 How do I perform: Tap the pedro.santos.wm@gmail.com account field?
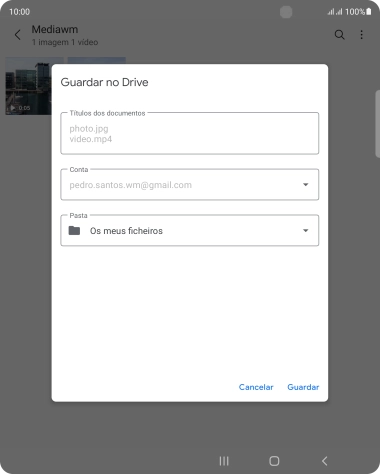(x=190, y=184)
